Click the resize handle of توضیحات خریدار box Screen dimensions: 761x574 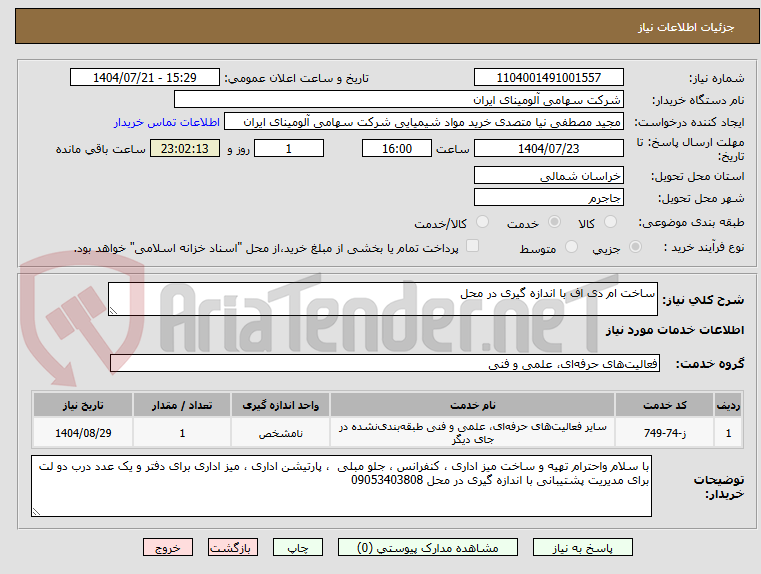tap(36, 511)
